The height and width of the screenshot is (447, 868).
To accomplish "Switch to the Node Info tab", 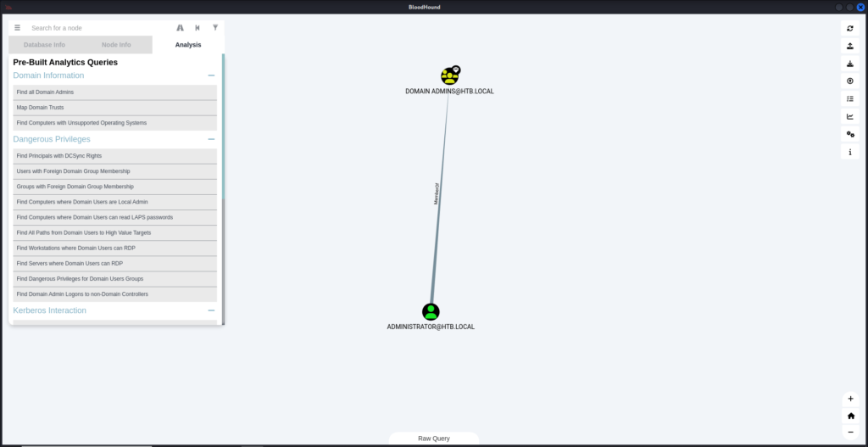I will tap(116, 45).
